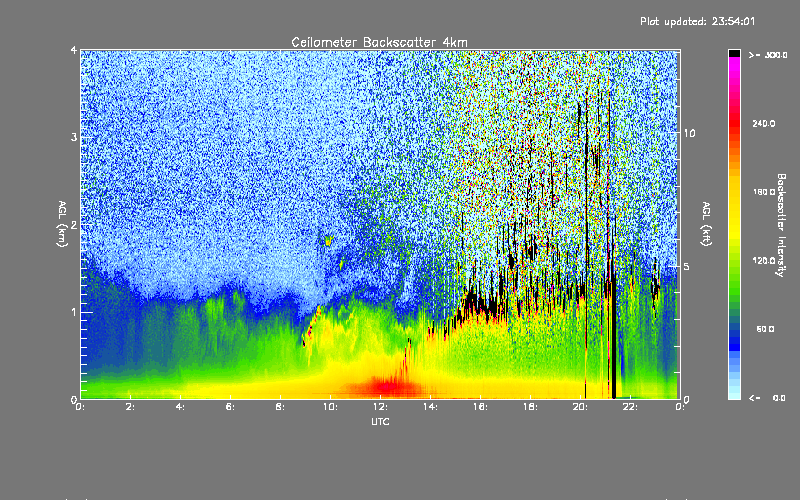Click the 'AGL (kft)' right axis label

tap(706, 224)
